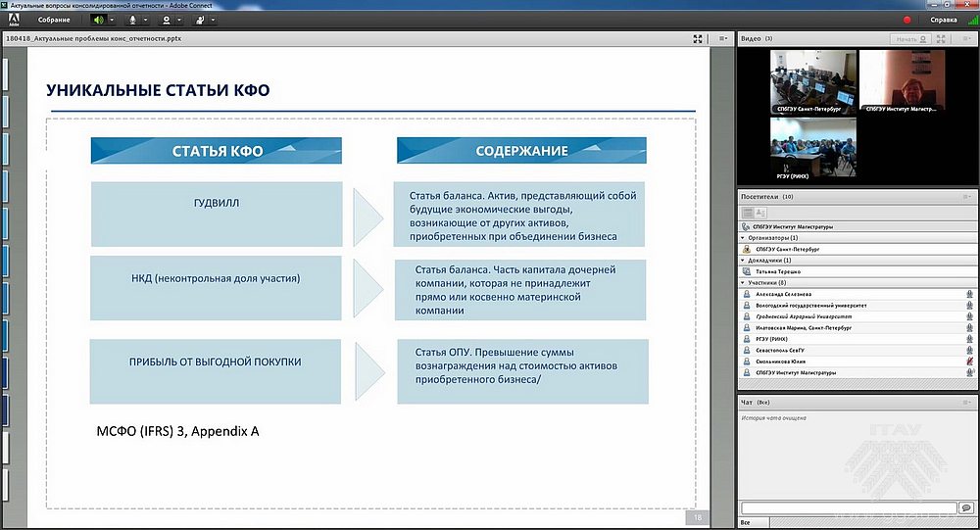
Task: Open the raise hand status dropdown arrow
Action: (213, 20)
